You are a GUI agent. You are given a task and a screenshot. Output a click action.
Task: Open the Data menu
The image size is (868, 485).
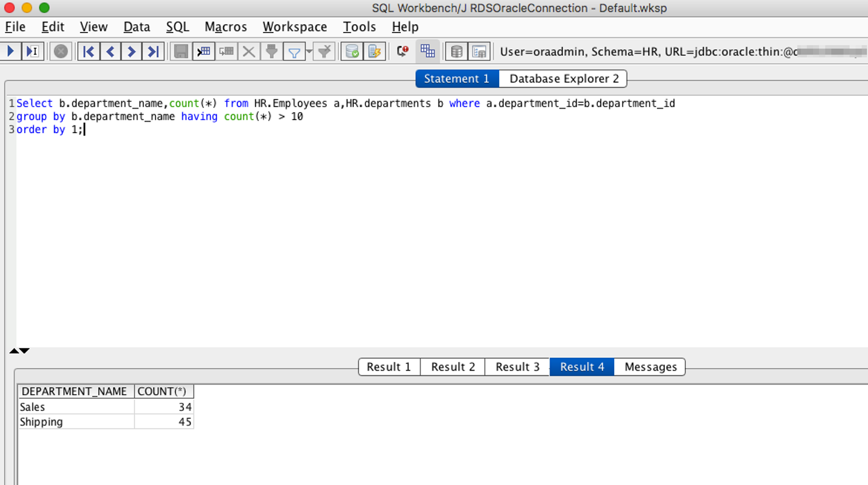pyautogui.click(x=137, y=27)
